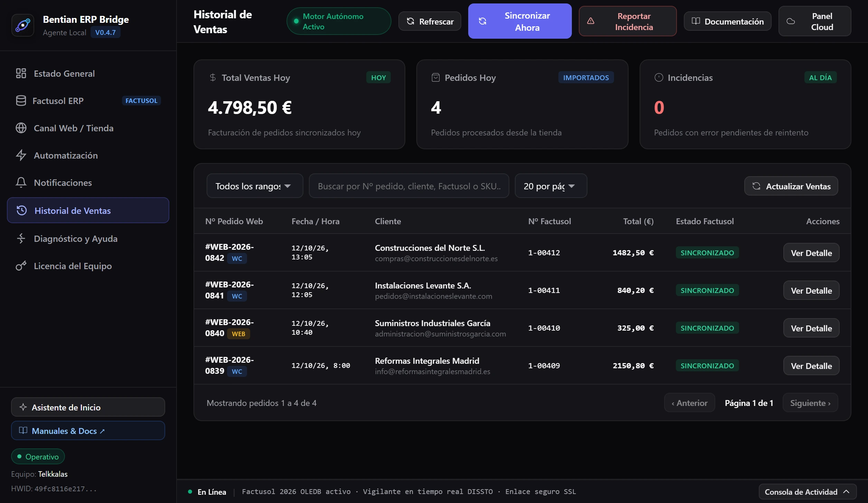Screen dimensions: 868x503
Task: Open the Todos los rangos dropdown
Action: click(x=255, y=186)
